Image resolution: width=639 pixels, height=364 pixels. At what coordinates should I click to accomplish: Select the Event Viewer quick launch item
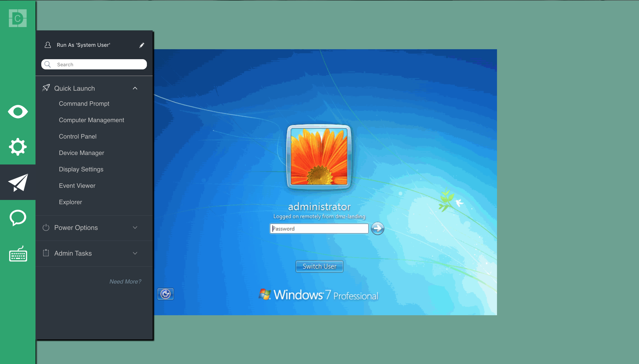pos(77,186)
